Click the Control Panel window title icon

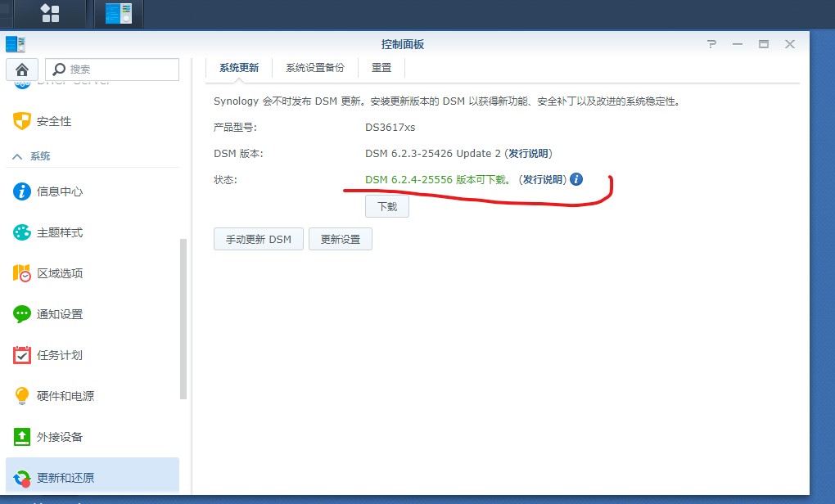[16, 44]
